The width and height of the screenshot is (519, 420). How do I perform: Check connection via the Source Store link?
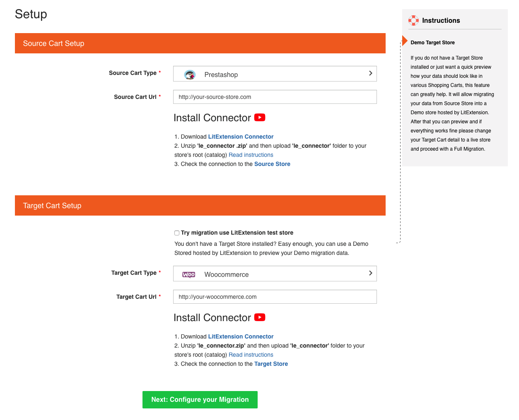(x=272, y=164)
